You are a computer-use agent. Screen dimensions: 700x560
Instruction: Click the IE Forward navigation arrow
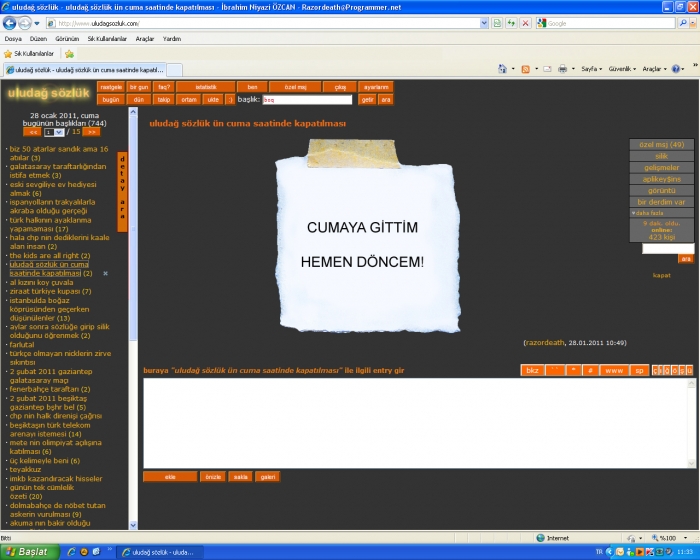25,23
